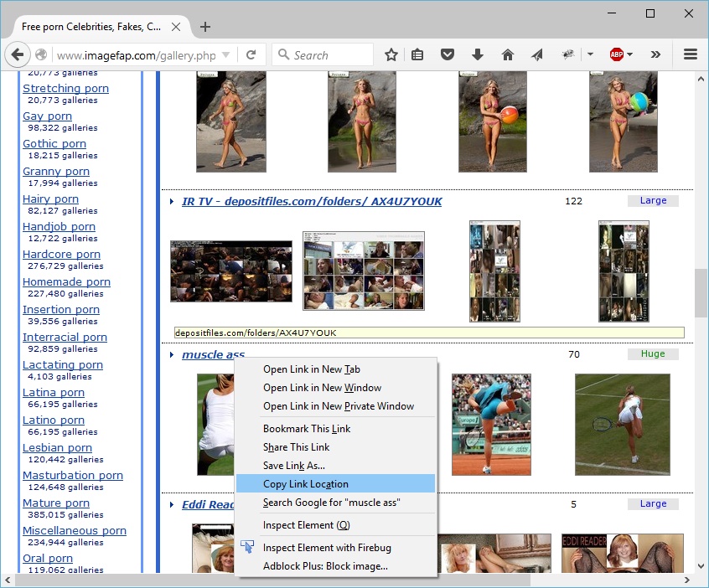Image resolution: width=709 pixels, height=588 pixels.
Task: Expand the IR TV gallery triangle
Action: (171, 202)
